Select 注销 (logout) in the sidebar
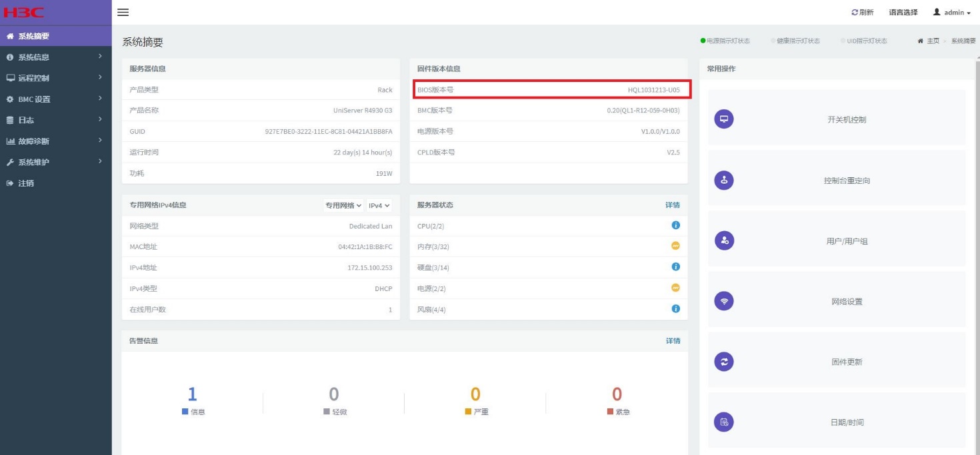Image resolution: width=980 pixels, height=455 pixels. pyautogui.click(x=25, y=183)
